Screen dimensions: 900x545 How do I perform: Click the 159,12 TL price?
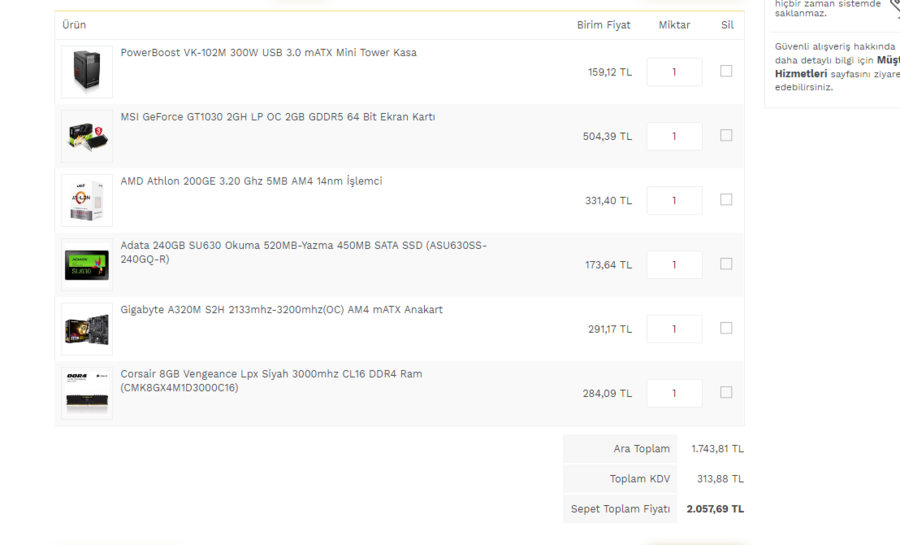(x=610, y=72)
